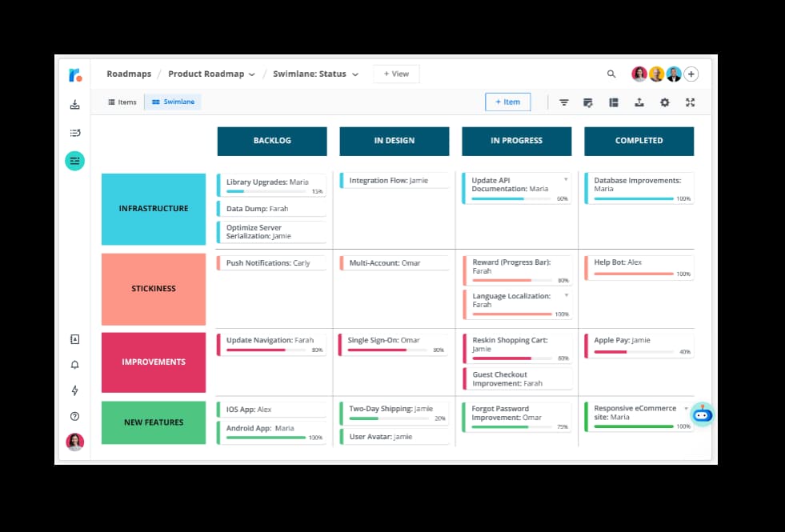Select the Swimlane view tab
Image resolution: width=785 pixels, height=532 pixels.
pyautogui.click(x=173, y=102)
